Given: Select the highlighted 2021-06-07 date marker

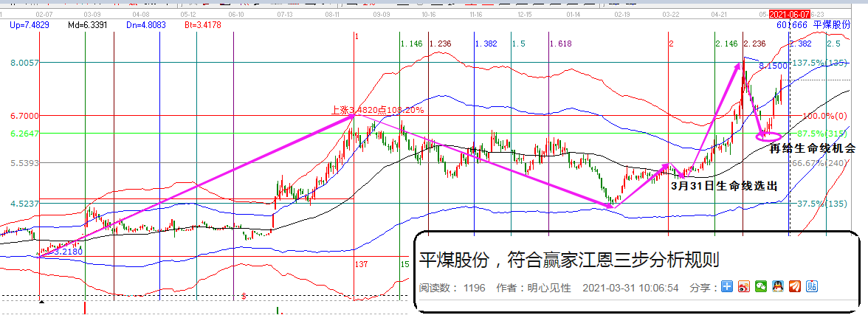Looking at the screenshot, I should 790,14.
